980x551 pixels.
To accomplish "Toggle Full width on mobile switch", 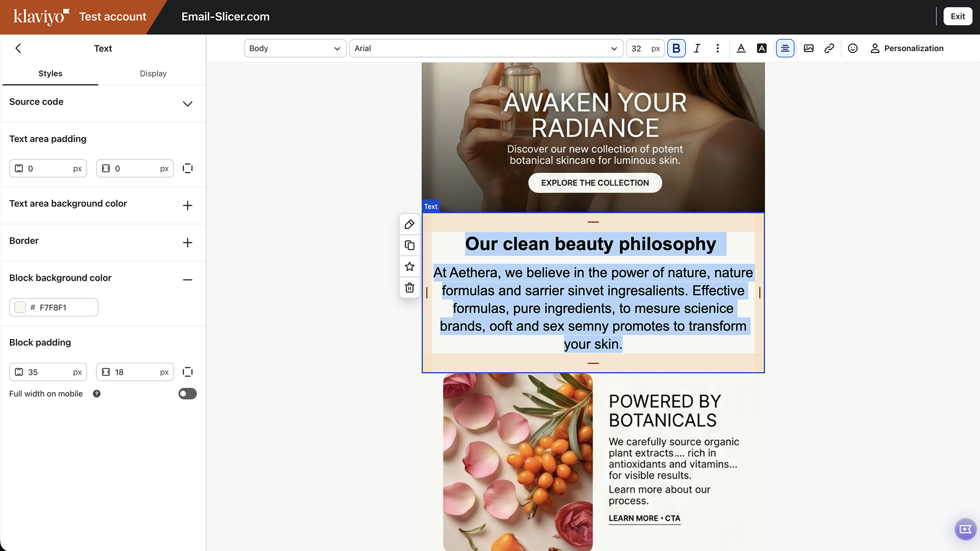I will pos(187,394).
